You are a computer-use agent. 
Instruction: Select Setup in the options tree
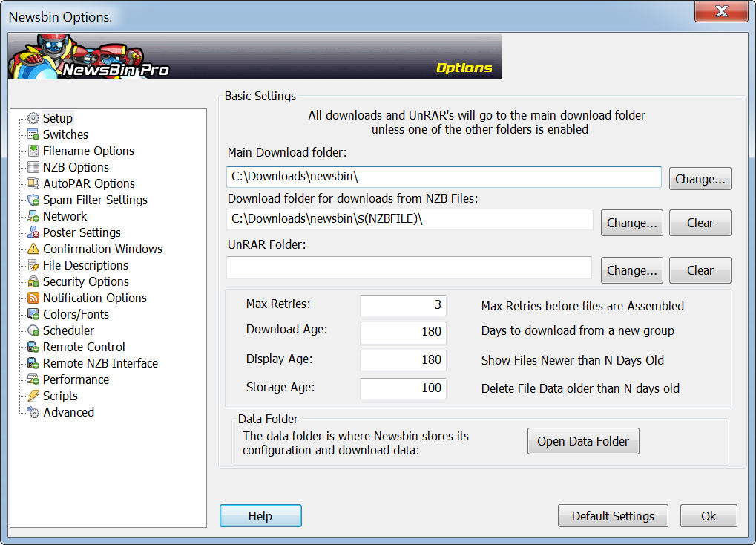58,118
